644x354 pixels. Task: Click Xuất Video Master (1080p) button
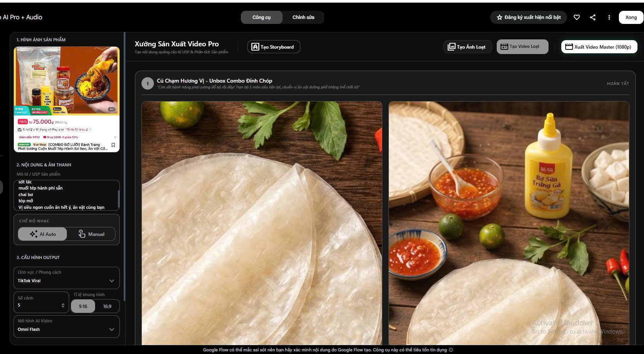click(x=599, y=47)
